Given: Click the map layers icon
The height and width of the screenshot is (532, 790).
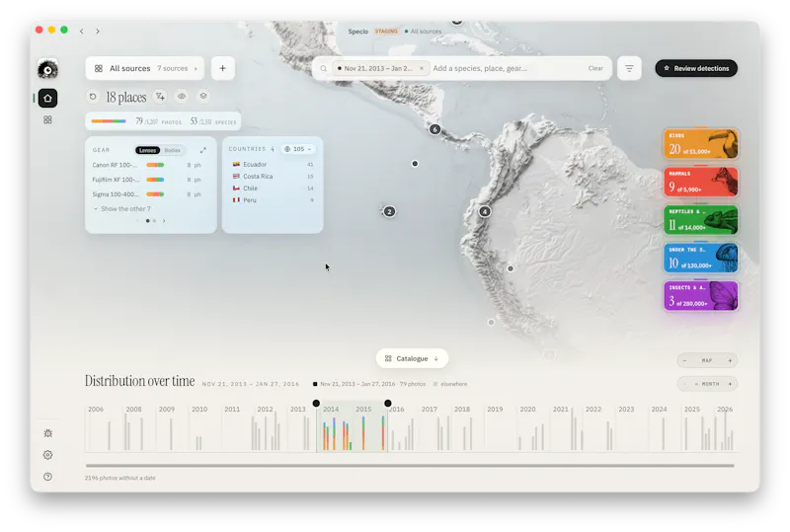Looking at the screenshot, I should coord(203,96).
